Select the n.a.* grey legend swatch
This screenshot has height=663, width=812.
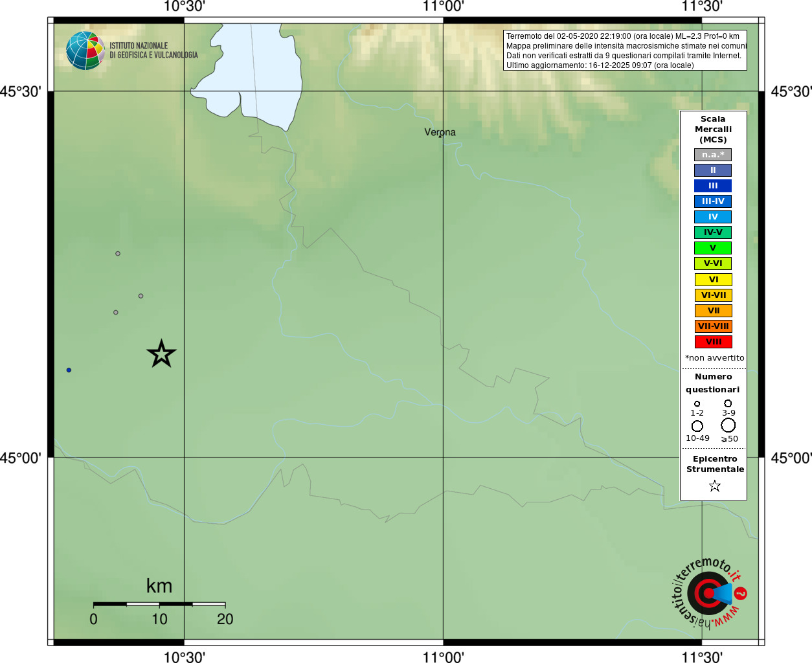[713, 155]
